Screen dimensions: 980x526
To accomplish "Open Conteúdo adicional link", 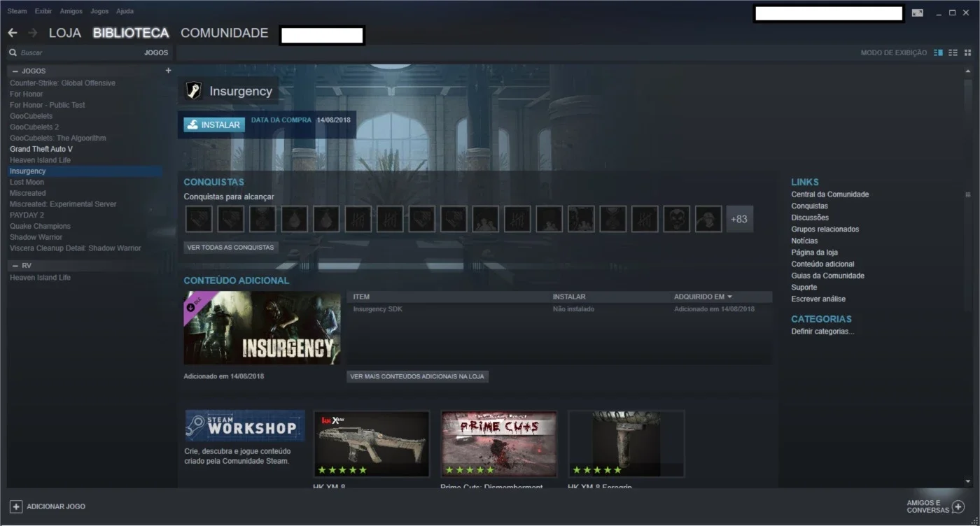I will [x=822, y=264].
